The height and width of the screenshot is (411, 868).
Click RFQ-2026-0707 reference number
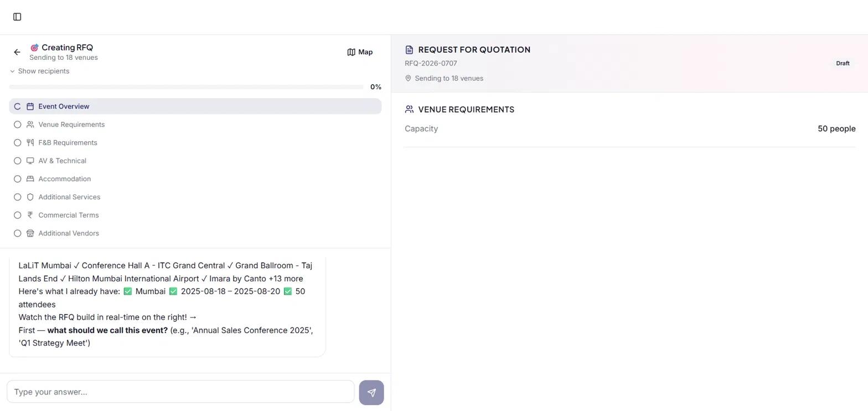pyautogui.click(x=431, y=64)
